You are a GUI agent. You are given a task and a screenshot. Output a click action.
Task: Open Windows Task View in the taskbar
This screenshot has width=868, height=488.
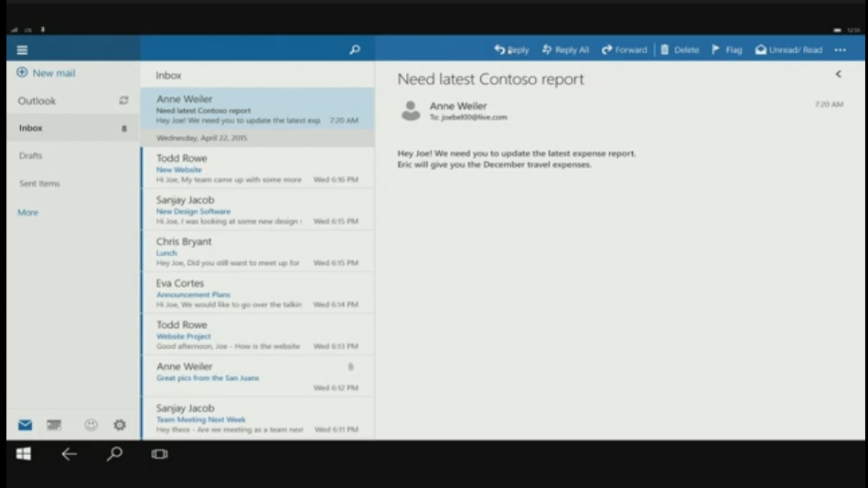click(x=159, y=454)
